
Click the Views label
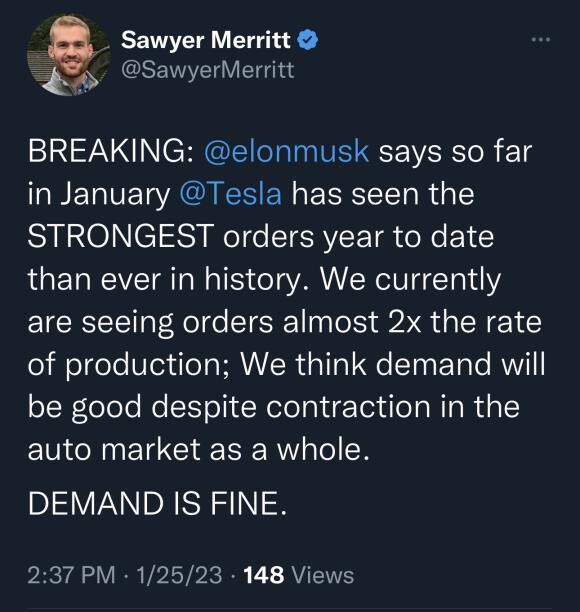pyautogui.click(x=323, y=575)
